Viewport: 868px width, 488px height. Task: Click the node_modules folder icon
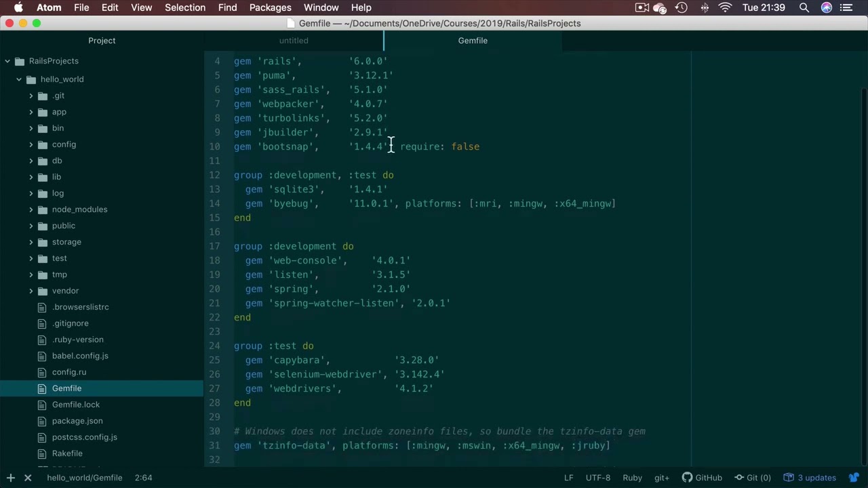point(42,209)
